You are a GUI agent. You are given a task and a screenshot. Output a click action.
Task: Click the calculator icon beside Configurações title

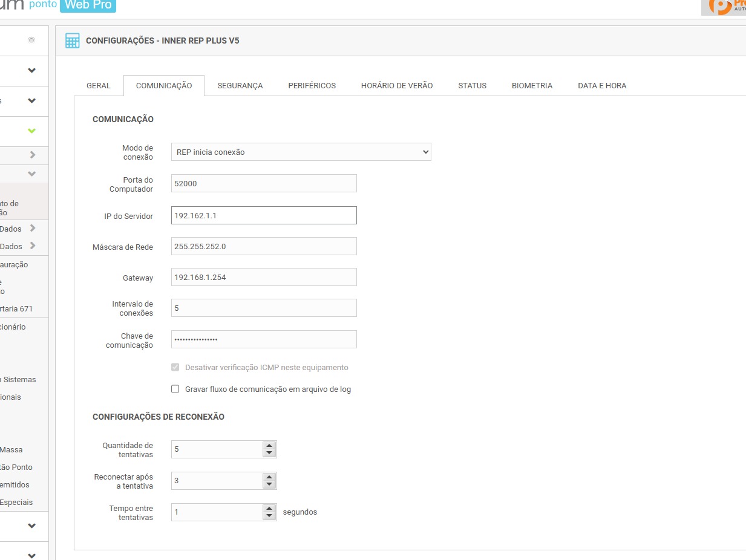click(x=72, y=41)
